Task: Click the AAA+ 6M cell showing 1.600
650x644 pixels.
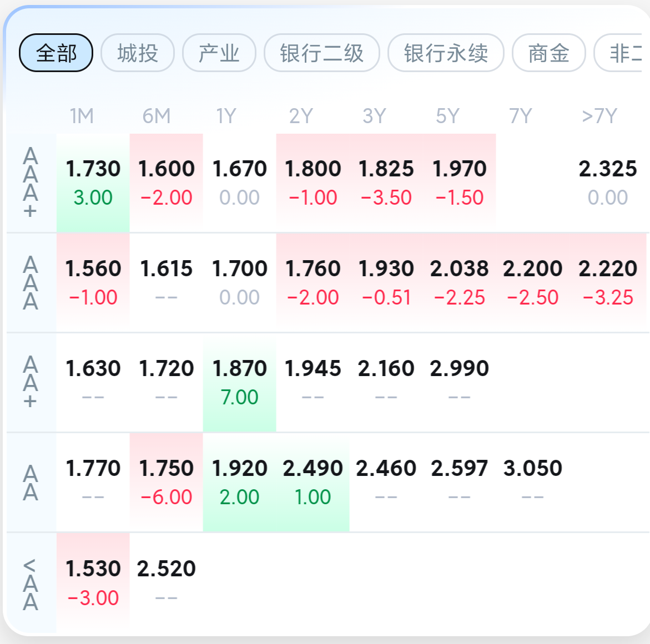Action: 166,182
